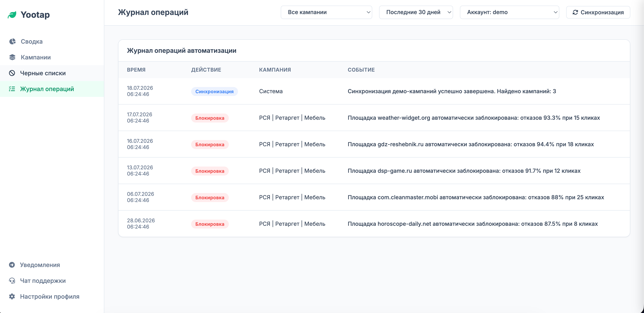This screenshot has height=313, width=644.
Task: Click the Система campaign cell
Action: (271, 91)
